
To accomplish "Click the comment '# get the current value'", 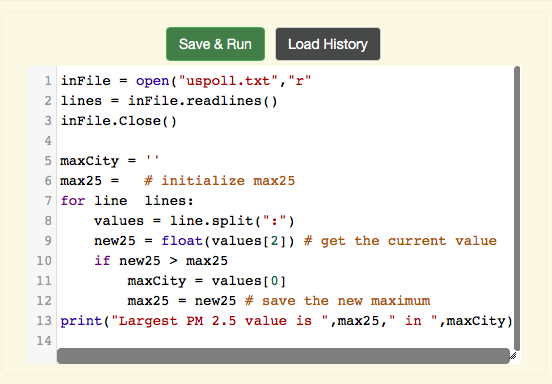I will (400, 241).
